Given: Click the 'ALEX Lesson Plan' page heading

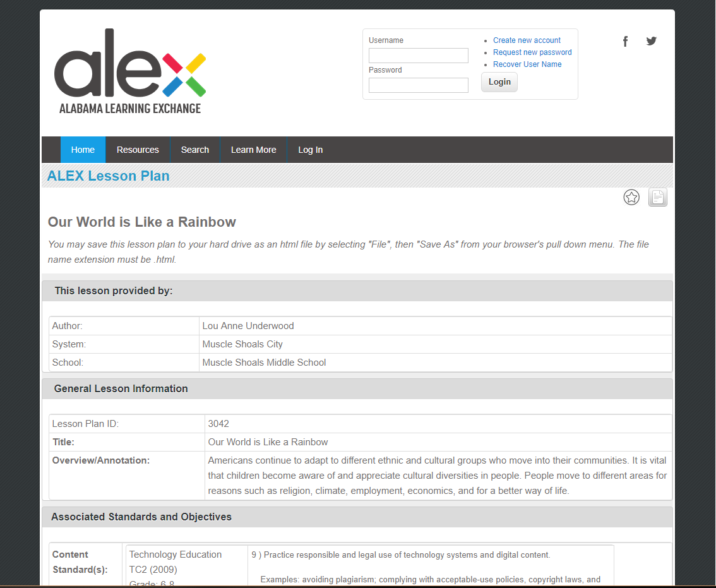Looking at the screenshot, I should 108,176.
